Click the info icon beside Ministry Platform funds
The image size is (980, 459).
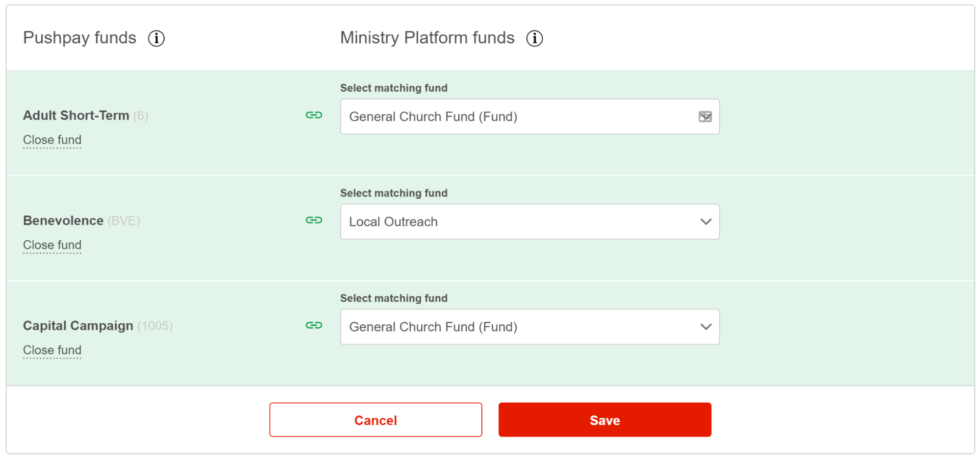pos(534,38)
